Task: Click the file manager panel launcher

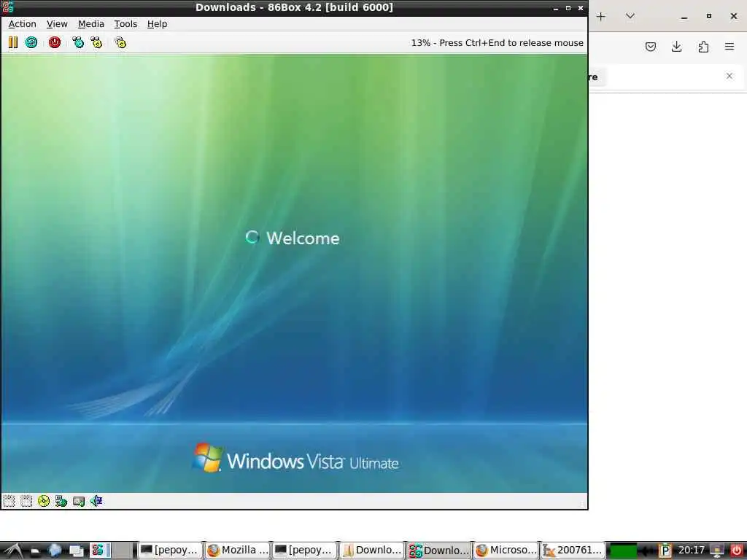Action: pos(35,551)
